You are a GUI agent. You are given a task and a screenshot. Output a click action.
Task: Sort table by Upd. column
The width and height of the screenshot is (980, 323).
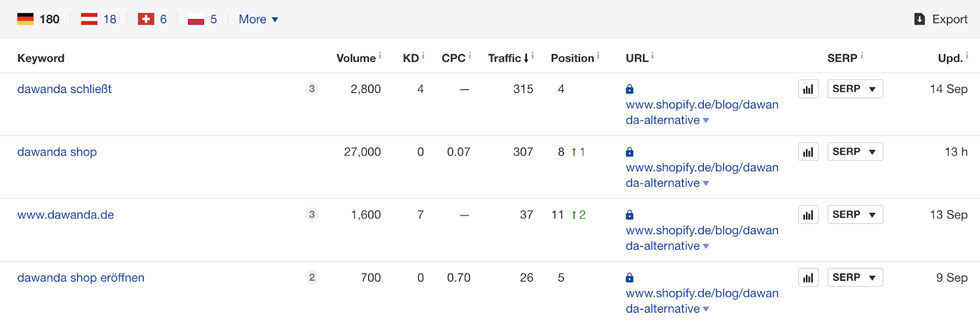(x=950, y=58)
